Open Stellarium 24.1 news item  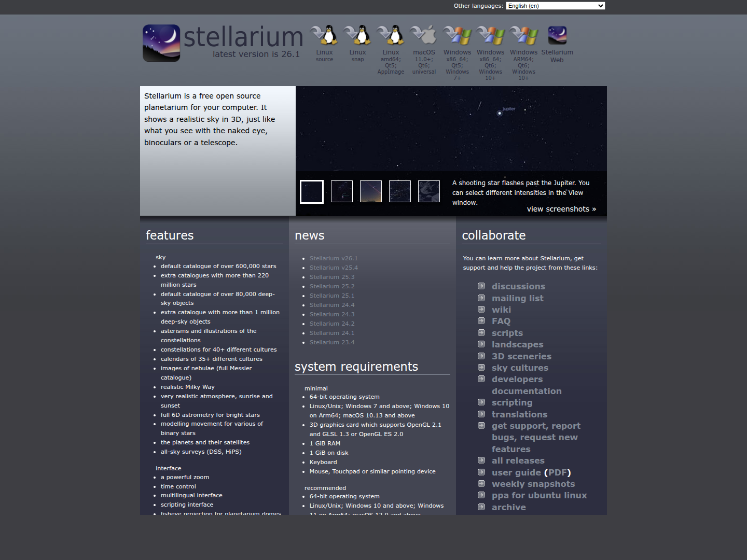332,333
